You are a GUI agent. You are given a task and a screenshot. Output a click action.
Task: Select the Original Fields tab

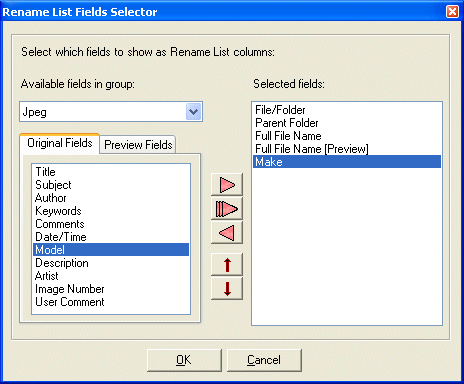pyautogui.click(x=60, y=143)
